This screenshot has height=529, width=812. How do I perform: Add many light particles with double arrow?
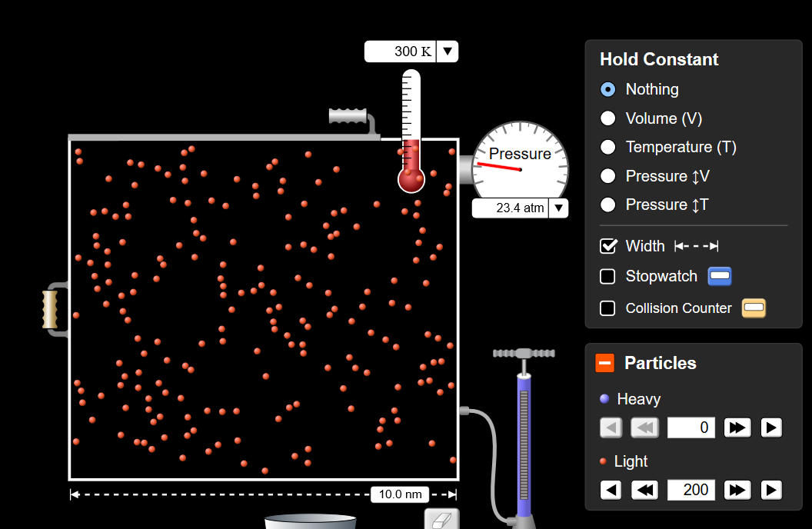point(737,490)
